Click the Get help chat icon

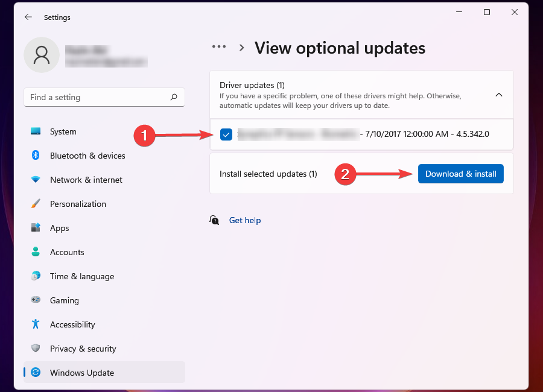click(214, 220)
